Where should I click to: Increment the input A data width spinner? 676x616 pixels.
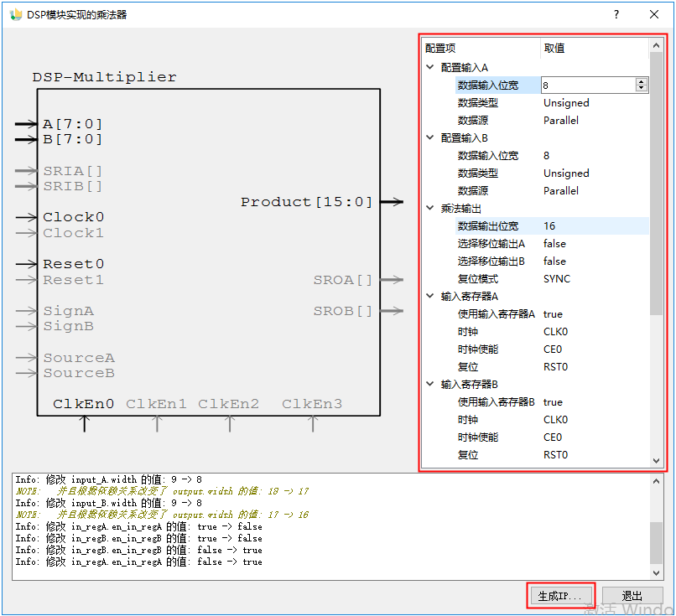[642, 81]
